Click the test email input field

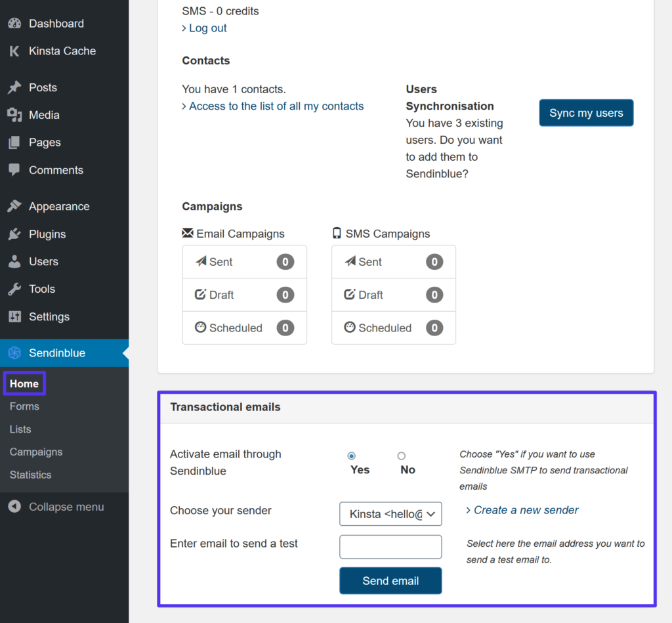tap(390, 547)
